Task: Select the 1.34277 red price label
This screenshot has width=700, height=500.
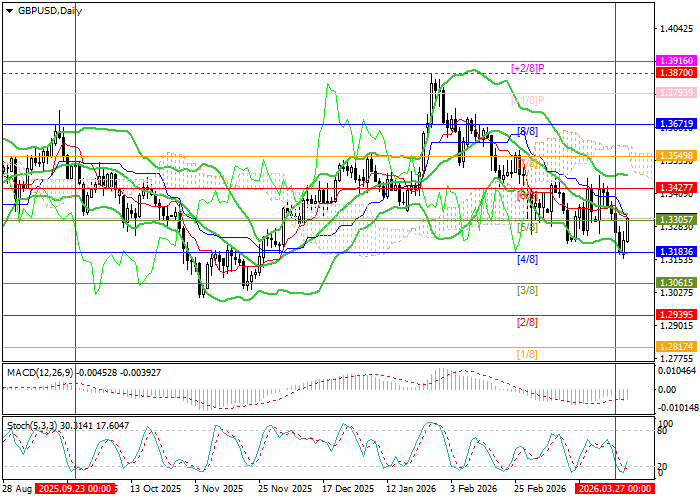Action: 676,188
